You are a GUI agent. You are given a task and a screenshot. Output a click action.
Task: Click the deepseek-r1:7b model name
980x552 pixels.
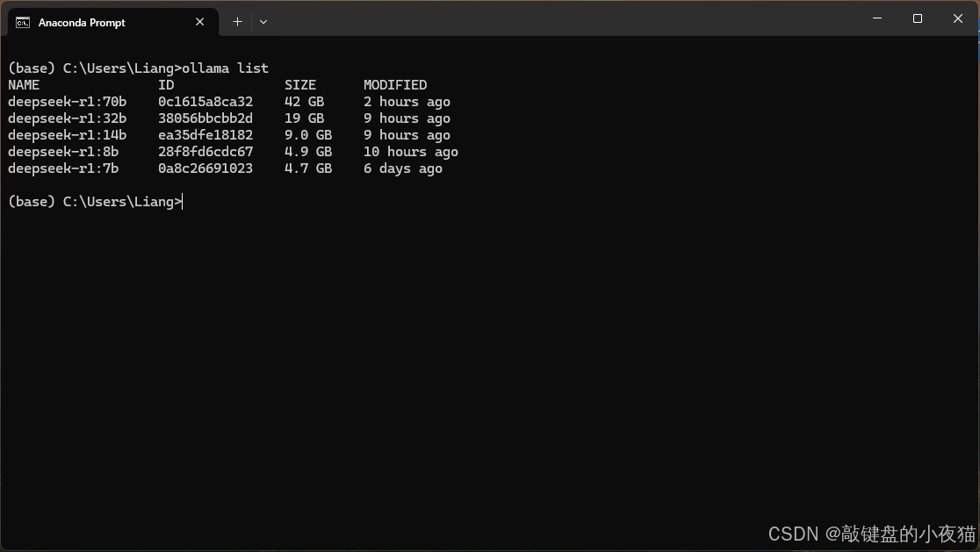[x=63, y=168]
